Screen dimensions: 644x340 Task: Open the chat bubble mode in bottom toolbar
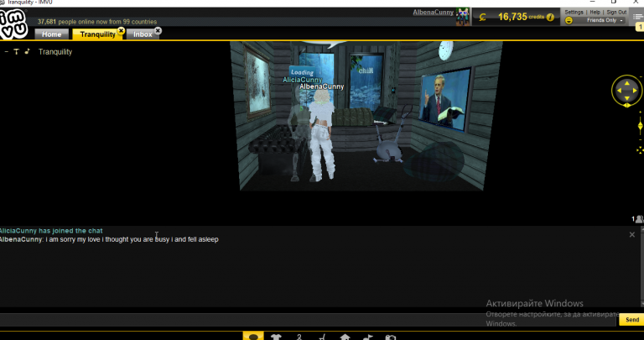(253, 337)
